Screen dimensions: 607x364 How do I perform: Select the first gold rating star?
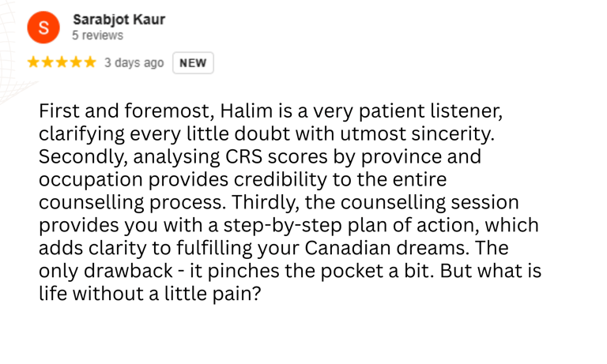[x=33, y=62]
